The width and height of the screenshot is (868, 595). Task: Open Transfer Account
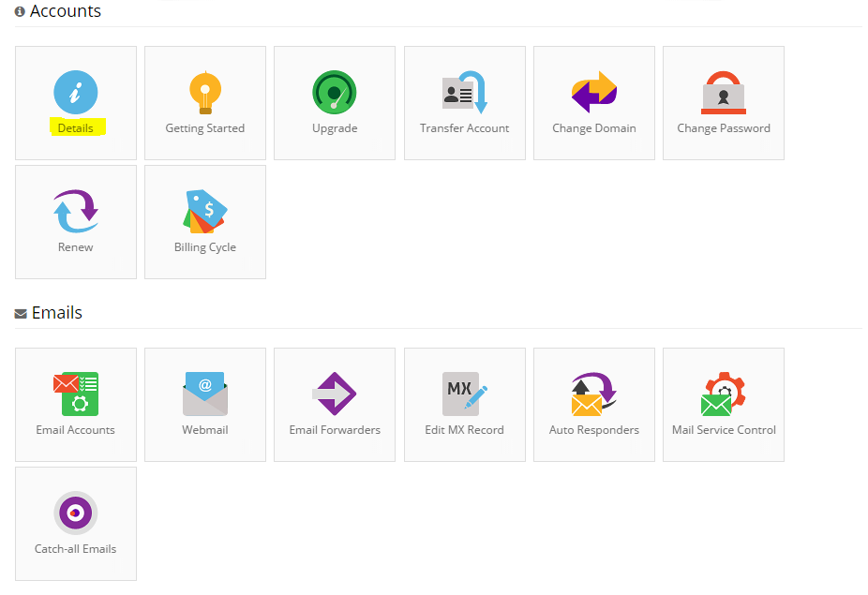(464, 92)
